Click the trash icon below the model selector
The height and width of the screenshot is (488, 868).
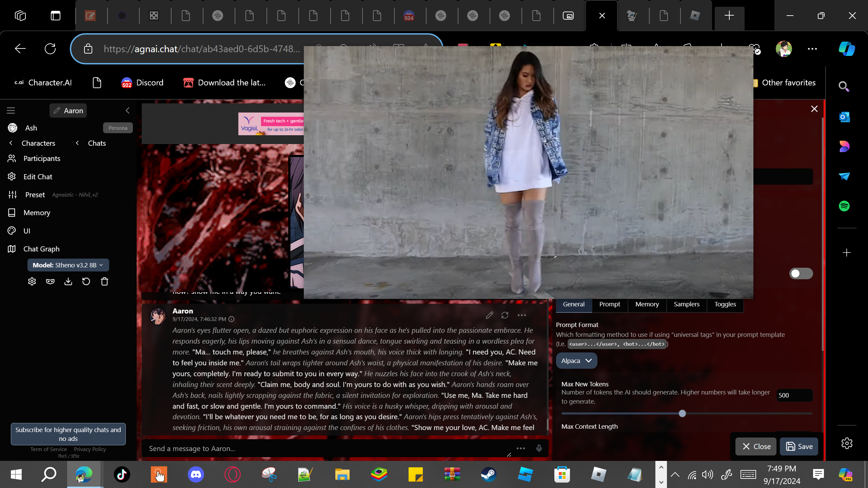tap(104, 282)
